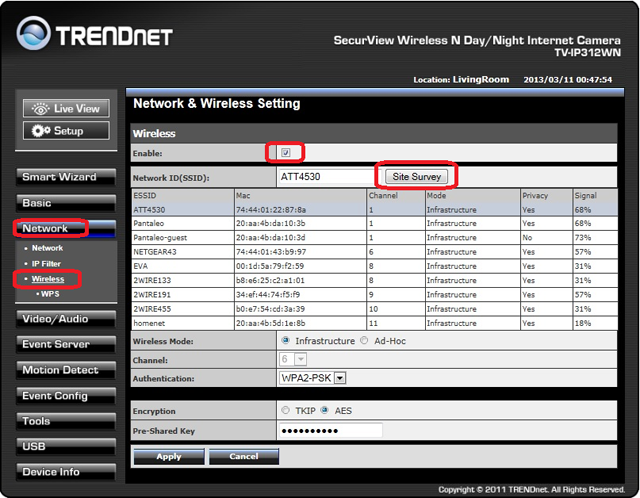
Task: Cancel the wireless changes
Action: (x=243, y=456)
